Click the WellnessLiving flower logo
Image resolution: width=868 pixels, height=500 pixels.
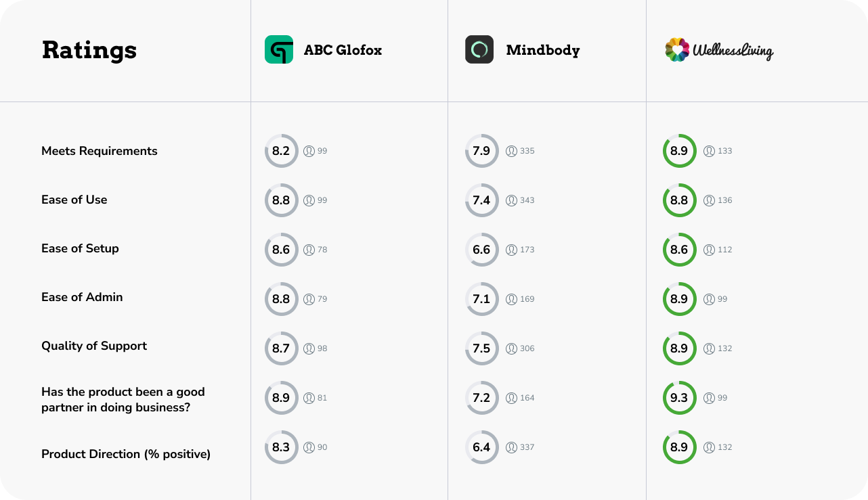pyautogui.click(x=677, y=49)
